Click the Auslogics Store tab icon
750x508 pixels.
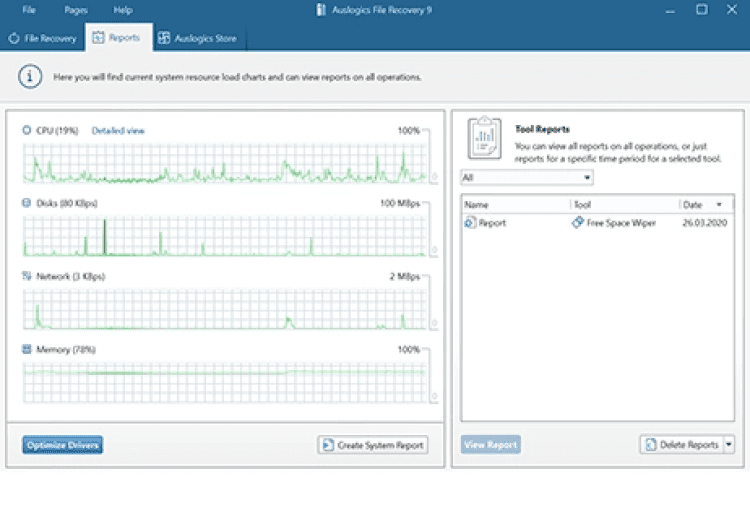(x=164, y=38)
